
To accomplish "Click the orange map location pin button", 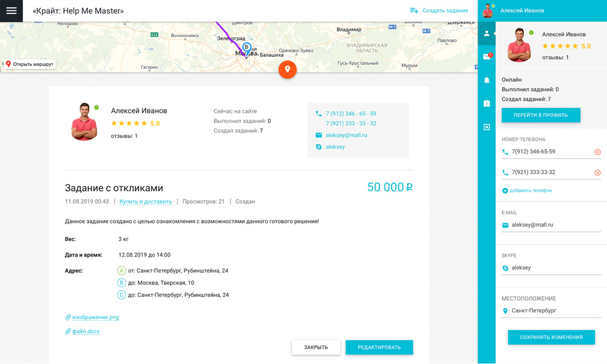I will [x=287, y=69].
